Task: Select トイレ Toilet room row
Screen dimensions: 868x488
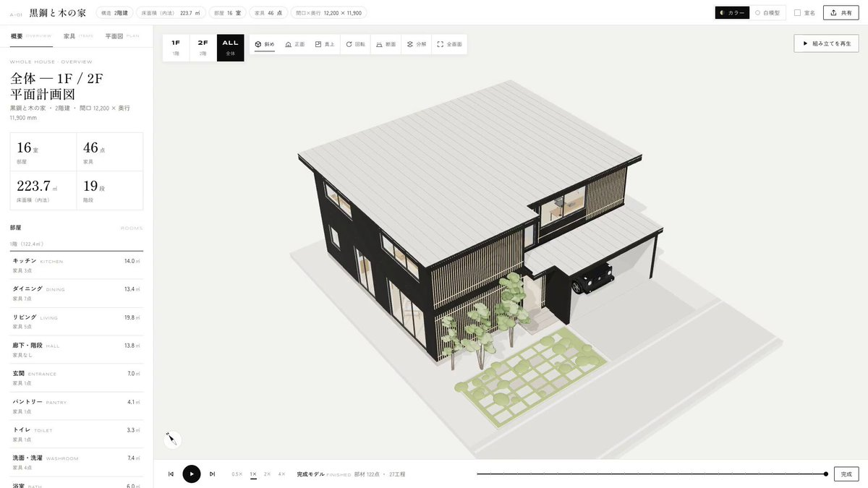Action: pos(77,435)
